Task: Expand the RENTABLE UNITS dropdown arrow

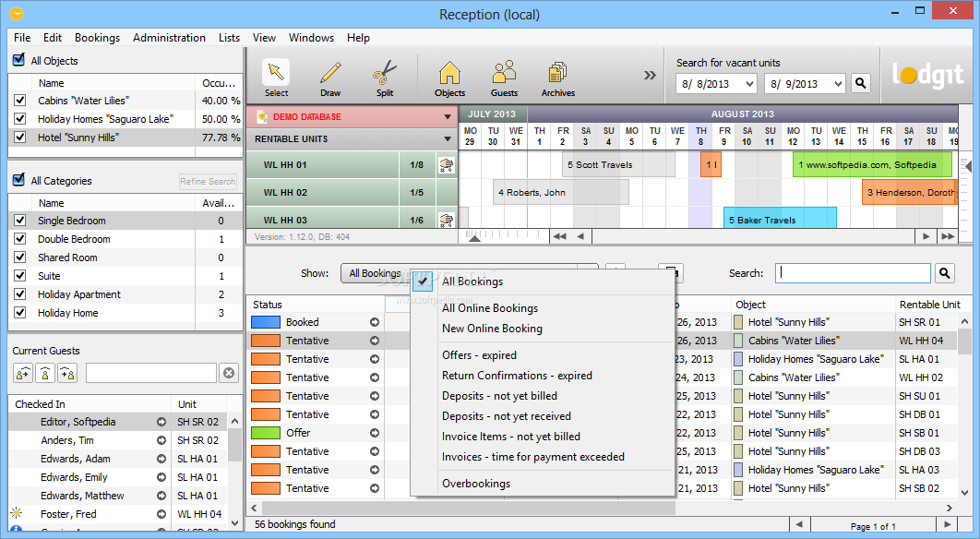Action: [447, 138]
